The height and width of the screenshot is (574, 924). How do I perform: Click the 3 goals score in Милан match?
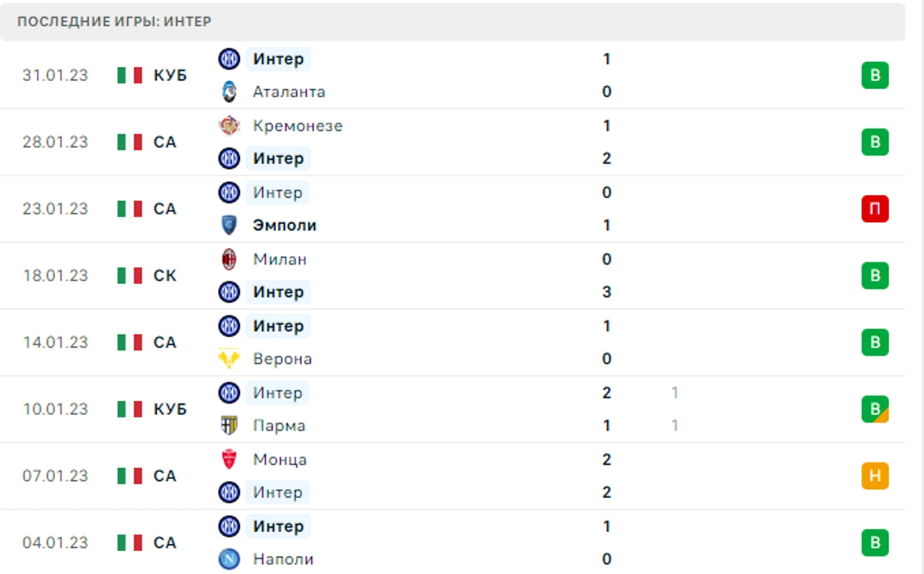pyautogui.click(x=606, y=292)
